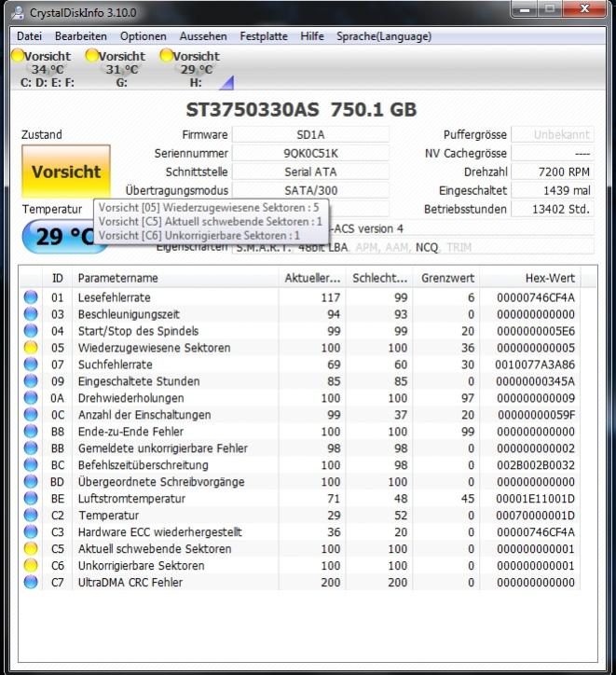Image resolution: width=616 pixels, height=675 pixels.
Task: Click the Firmware field SD1A
Action: tap(310, 135)
